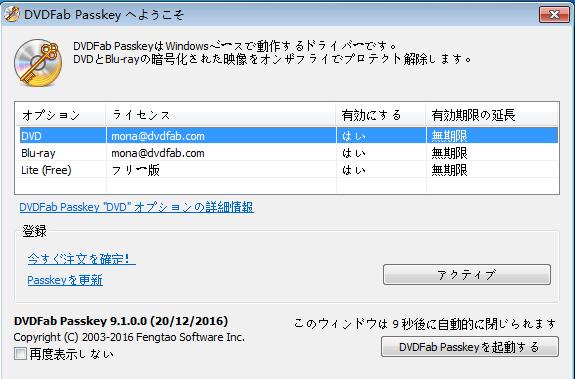The image size is (575, 379).
Task: Click the DVDFab Passkey key-and-disc logo
Action: (38, 63)
